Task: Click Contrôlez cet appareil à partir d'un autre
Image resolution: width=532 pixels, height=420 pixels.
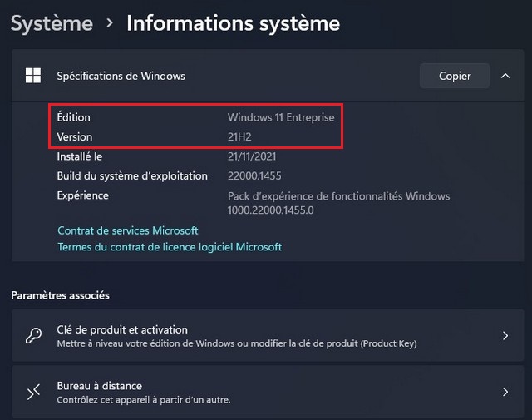Action: coord(144,400)
